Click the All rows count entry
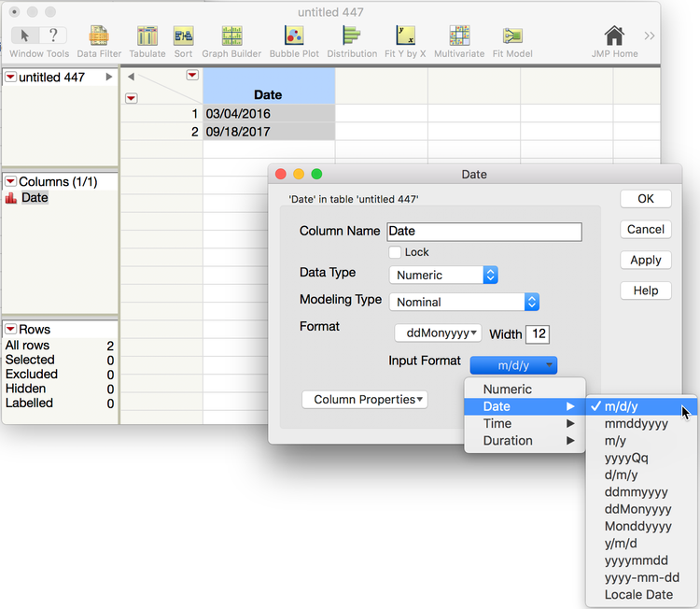This screenshot has height=609, width=700. 60,346
